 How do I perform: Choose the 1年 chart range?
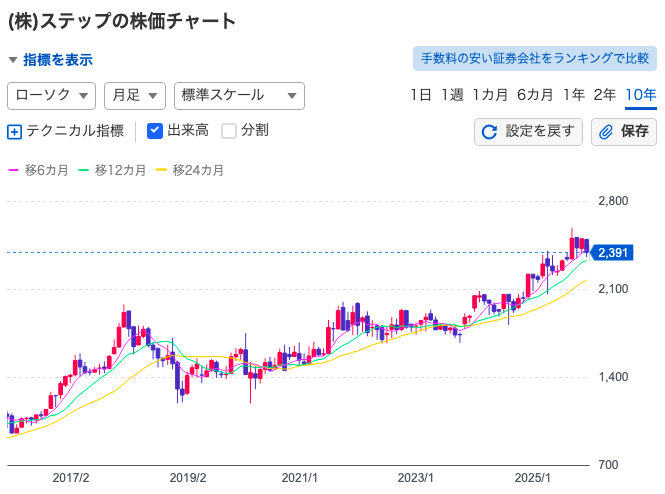pos(574,95)
